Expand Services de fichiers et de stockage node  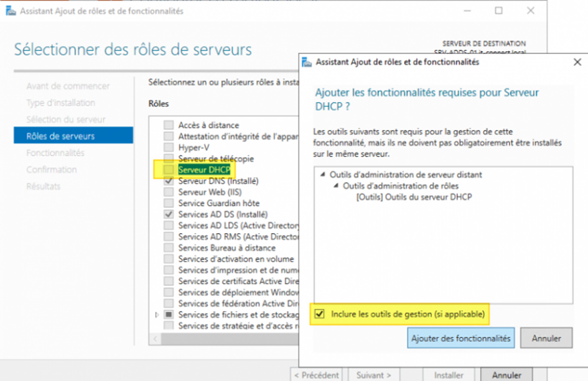click(x=157, y=314)
